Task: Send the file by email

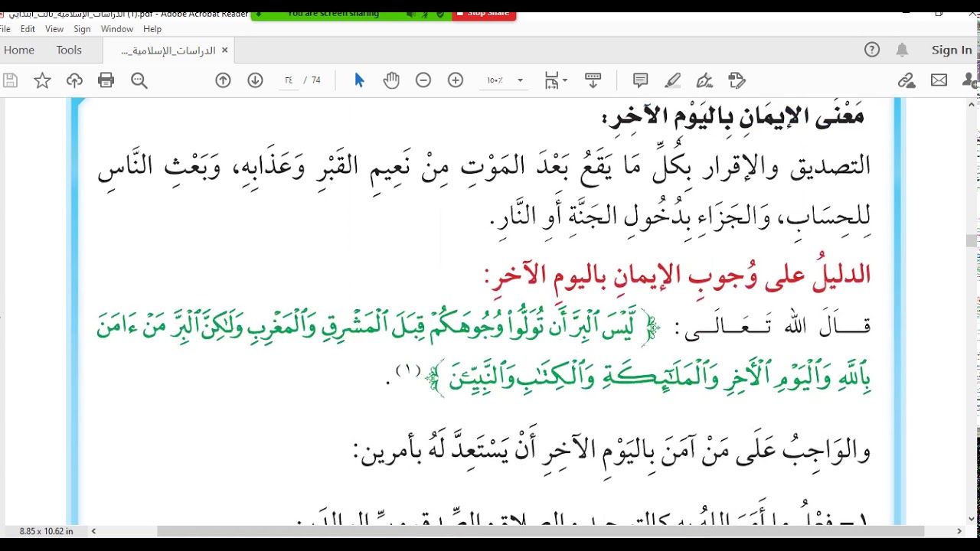Action: click(939, 80)
